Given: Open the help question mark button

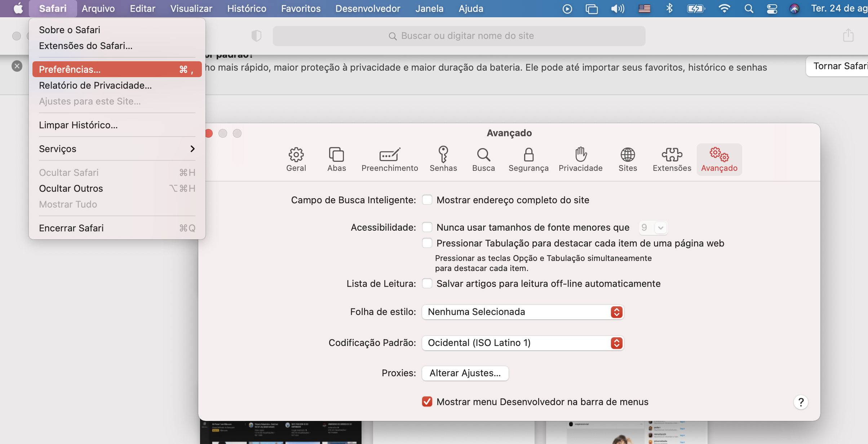Looking at the screenshot, I should [801, 402].
